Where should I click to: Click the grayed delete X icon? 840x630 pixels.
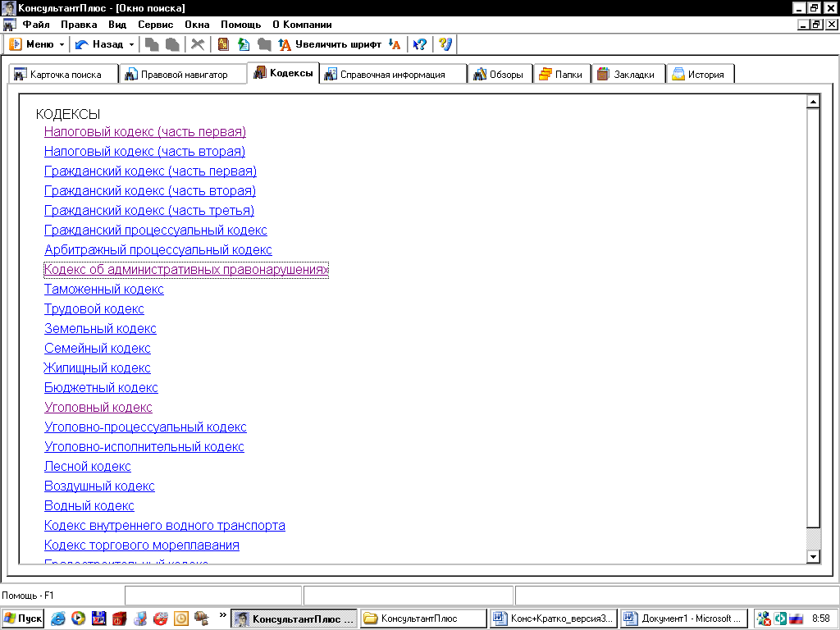pyautogui.click(x=198, y=44)
